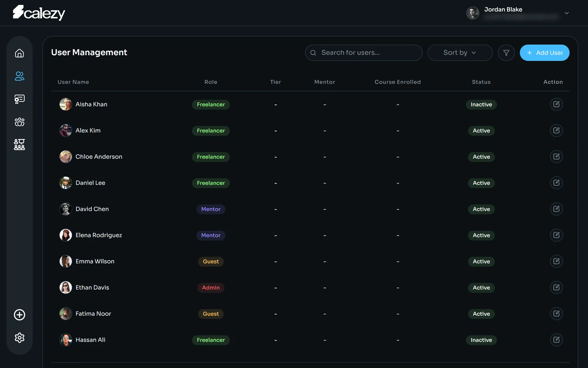The height and width of the screenshot is (368, 588).
Task: Edit the Alex Kim row
Action: [556, 130]
